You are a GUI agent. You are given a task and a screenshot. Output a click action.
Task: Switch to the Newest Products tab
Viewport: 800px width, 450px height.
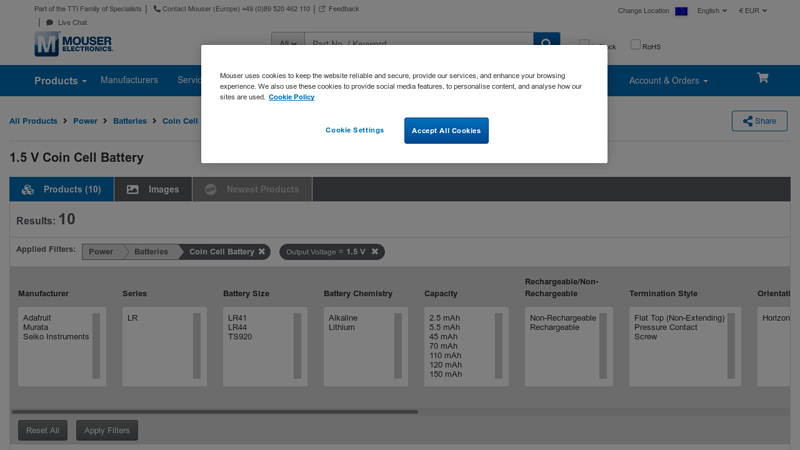252,189
